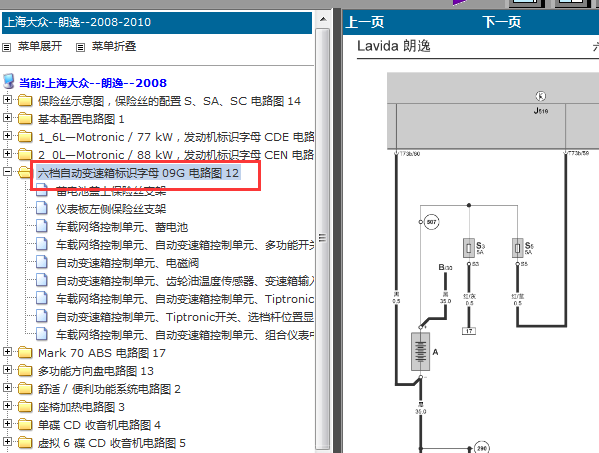Click the 菜单折叠 collapse-all icon
This screenshot has height=453, width=599.
tap(80, 48)
